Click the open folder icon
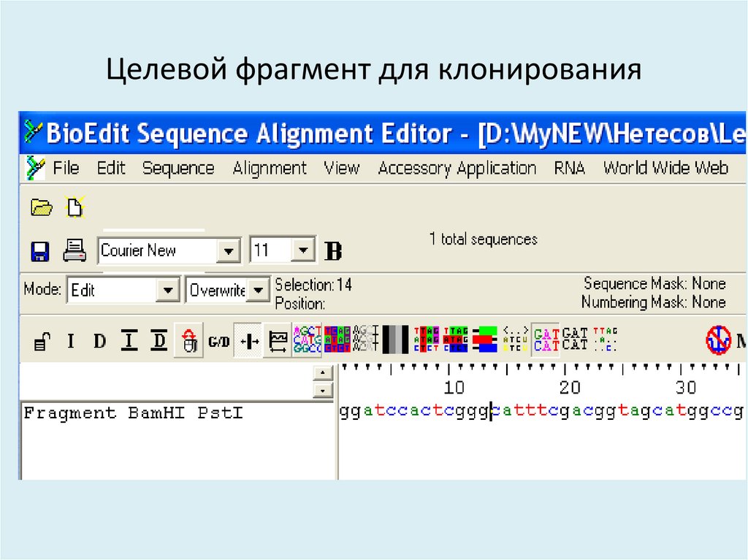Viewport: 748px width, 560px height. tap(42, 207)
